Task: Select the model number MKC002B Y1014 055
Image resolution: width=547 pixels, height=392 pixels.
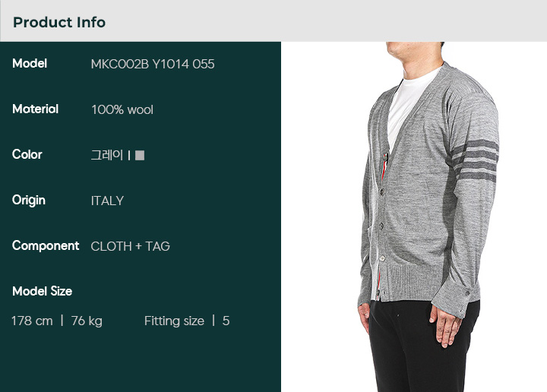Action: click(153, 64)
